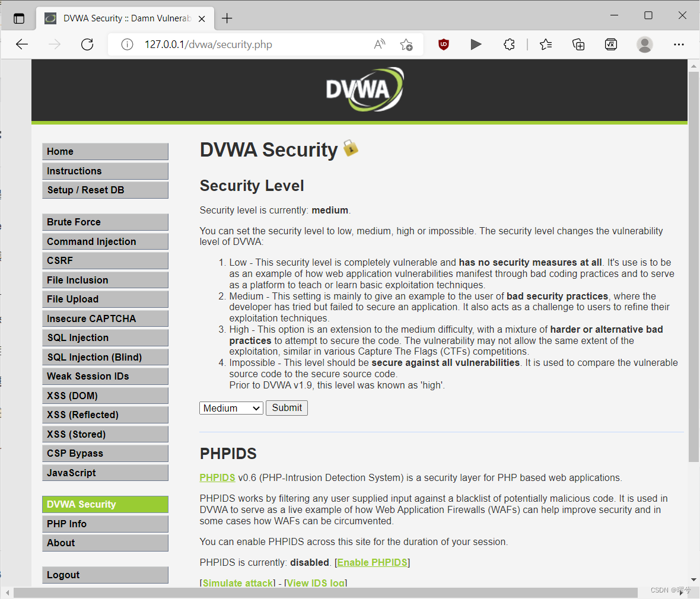The image size is (700, 599).
Task: Open the SQL Injection (Blind) page
Action: point(106,357)
